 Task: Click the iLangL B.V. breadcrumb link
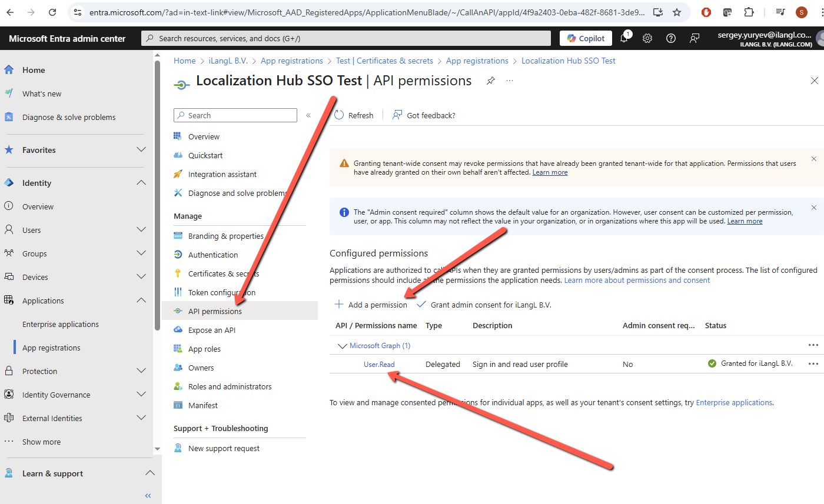click(228, 61)
